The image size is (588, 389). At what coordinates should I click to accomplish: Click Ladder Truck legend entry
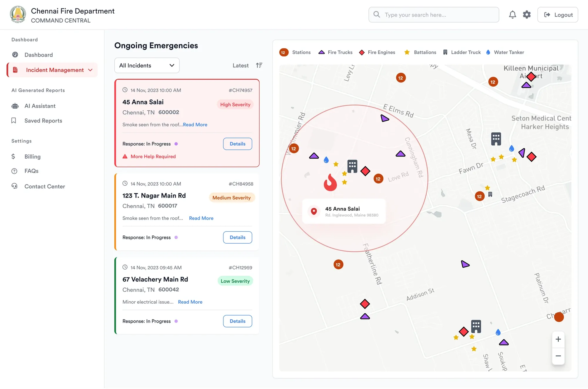(x=462, y=52)
